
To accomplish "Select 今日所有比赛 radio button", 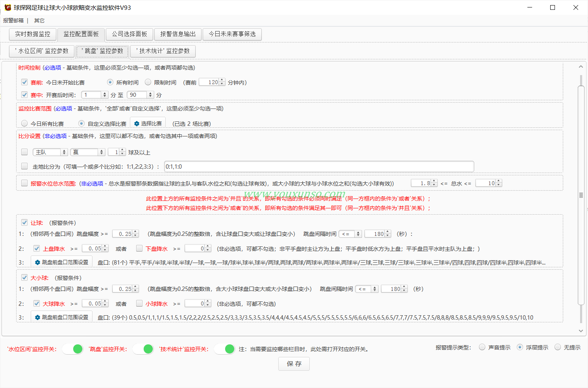I will 24,123.
